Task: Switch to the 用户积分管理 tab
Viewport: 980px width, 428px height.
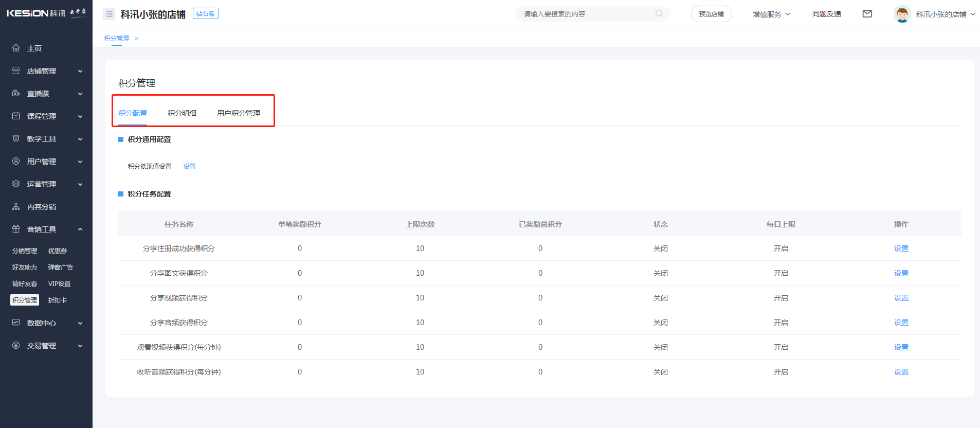Action: [238, 113]
